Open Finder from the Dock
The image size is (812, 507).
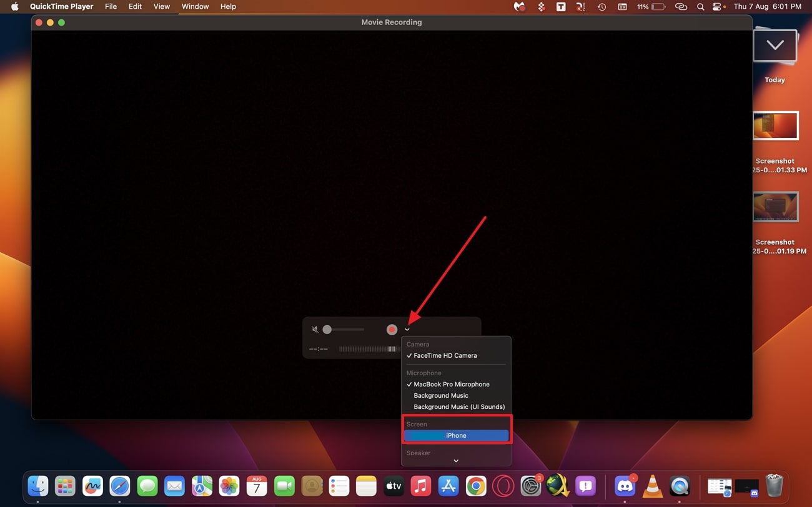click(38, 486)
